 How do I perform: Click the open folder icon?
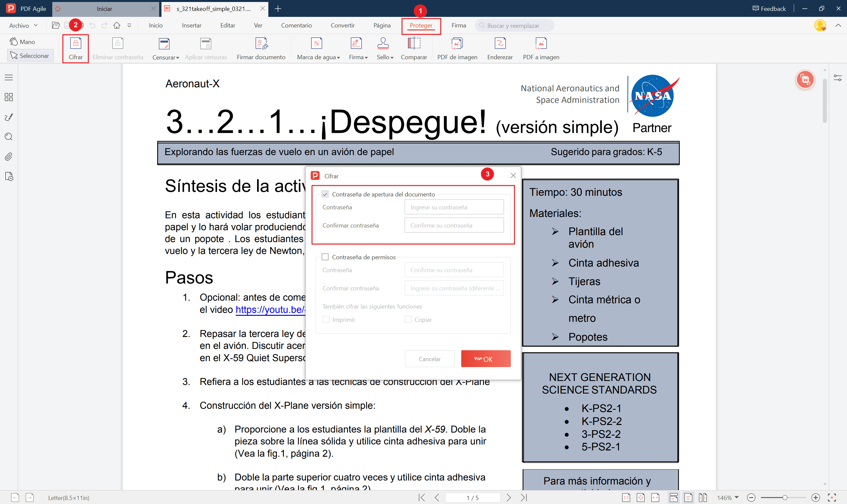56,25
